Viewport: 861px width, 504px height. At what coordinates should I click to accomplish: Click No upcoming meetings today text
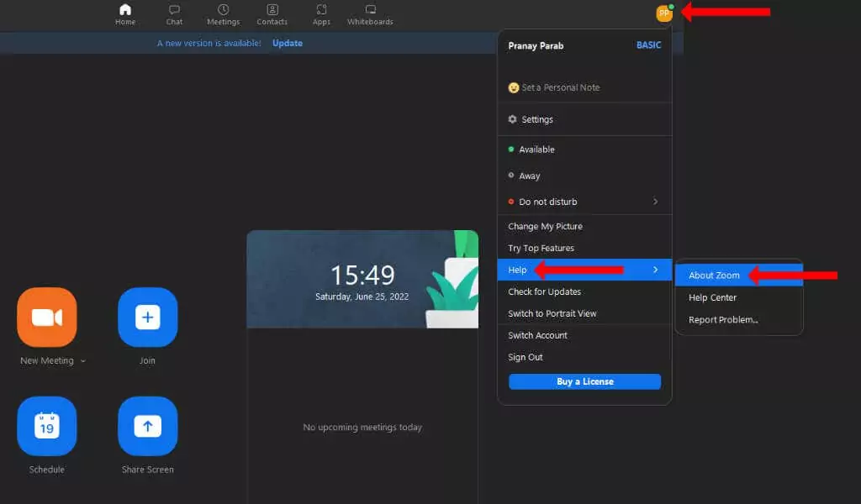tap(362, 428)
